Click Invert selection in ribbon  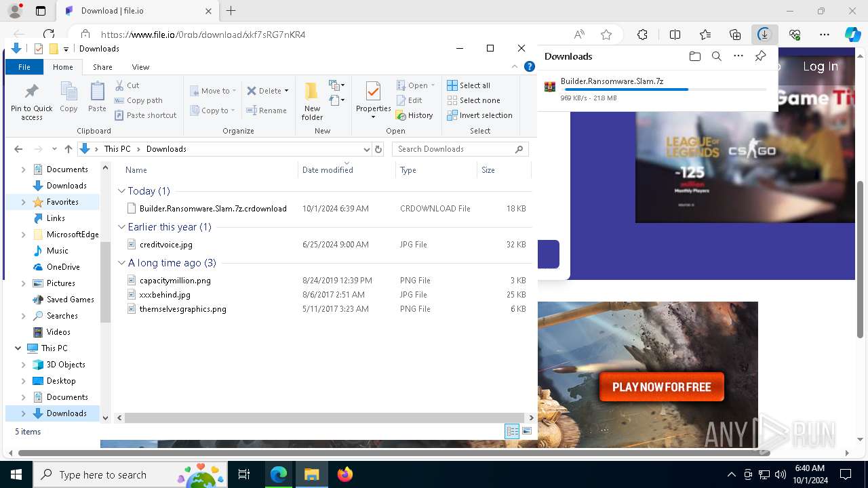coord(479,115)
